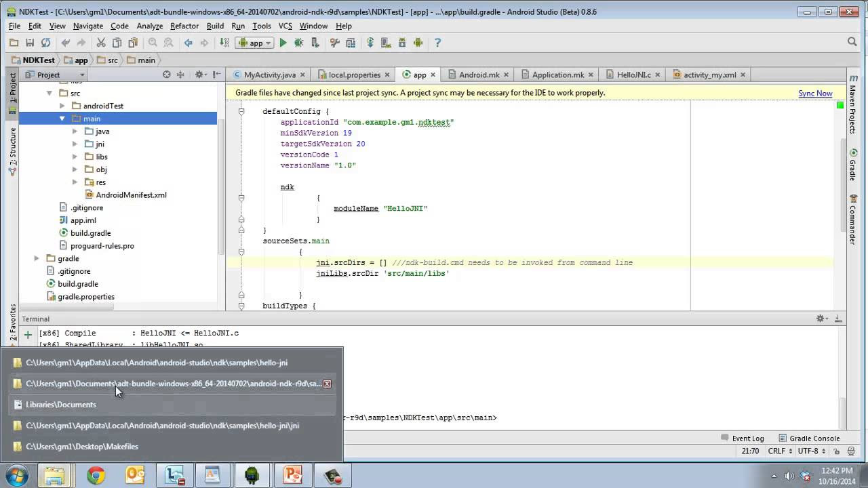Expand the gradle folder in tree

tap(37, 258)
